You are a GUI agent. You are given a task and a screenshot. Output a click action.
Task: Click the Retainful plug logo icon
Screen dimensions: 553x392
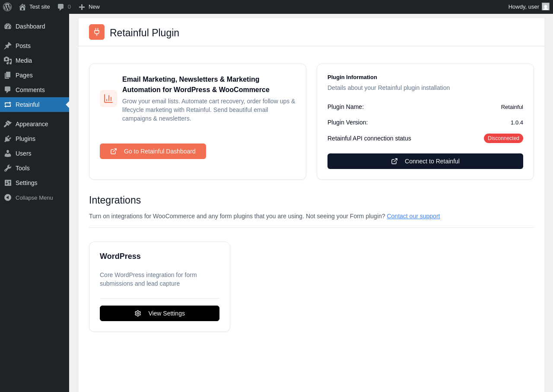(x=97, y=32)
